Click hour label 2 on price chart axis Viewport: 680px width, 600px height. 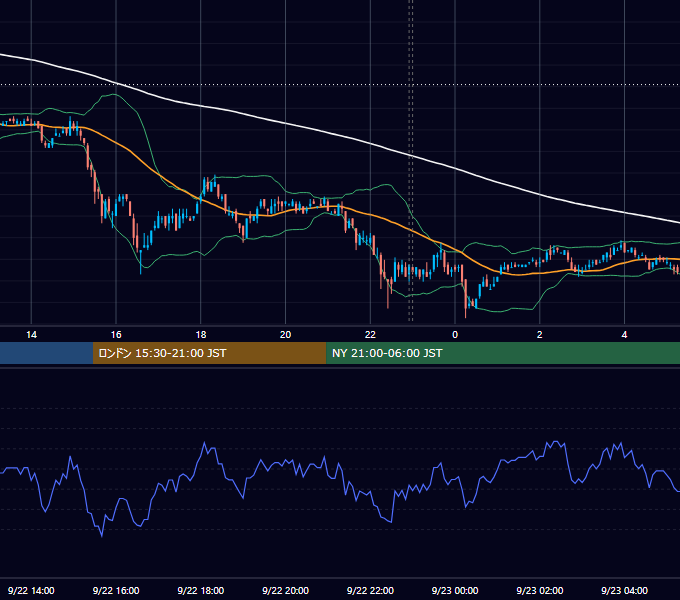click(x=539, y=335)
